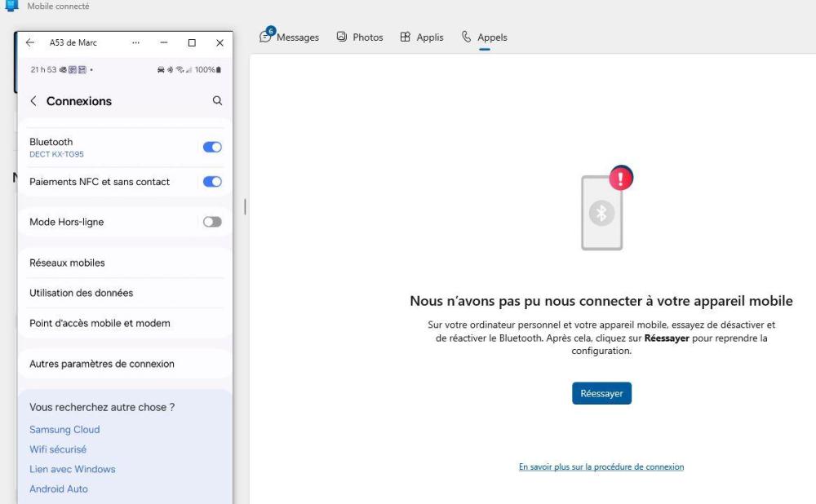816x504 pixels.
Task: Switch to the Applis tab
Action: (422, 38)
